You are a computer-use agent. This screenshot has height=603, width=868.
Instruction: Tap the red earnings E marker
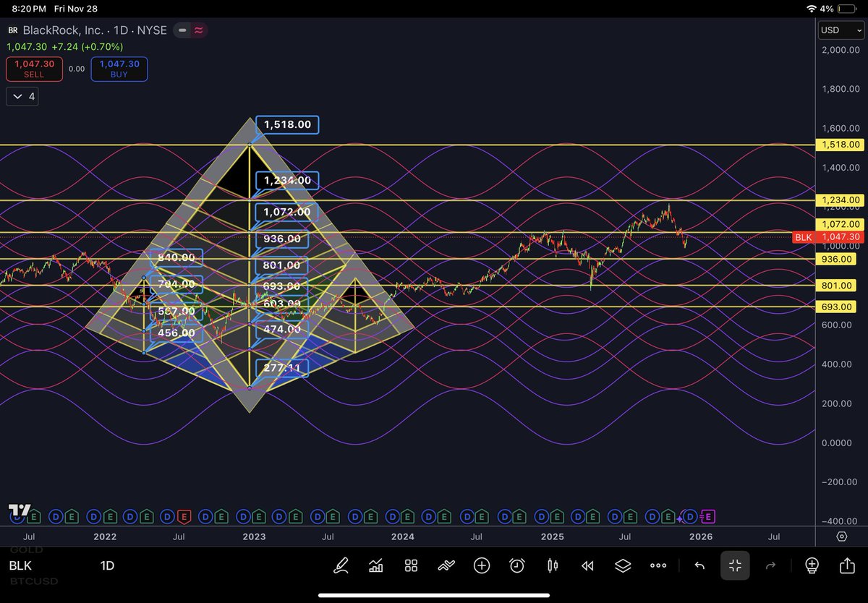pyautogui.click(x=184, y=516)
